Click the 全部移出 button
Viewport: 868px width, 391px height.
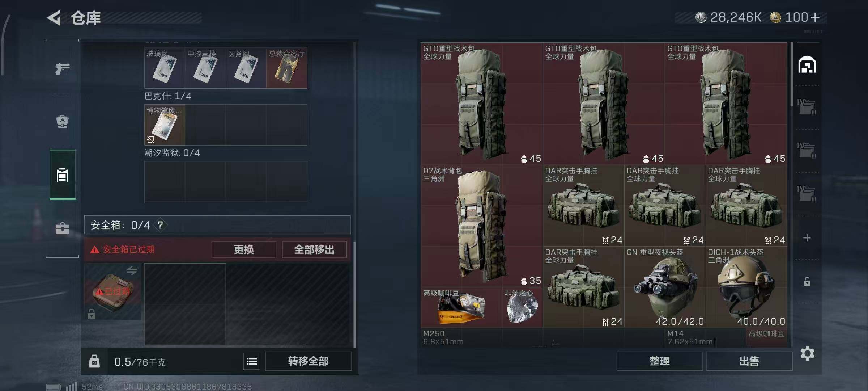coord(314,249)
